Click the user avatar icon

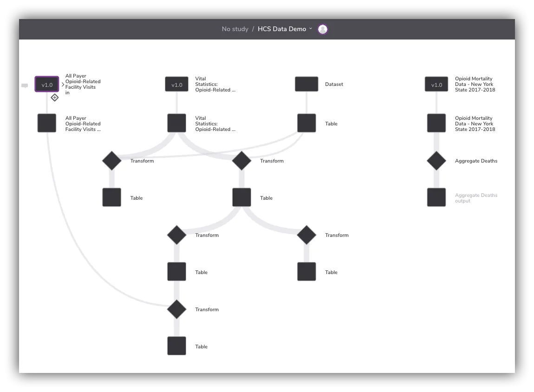coord(323,29)
